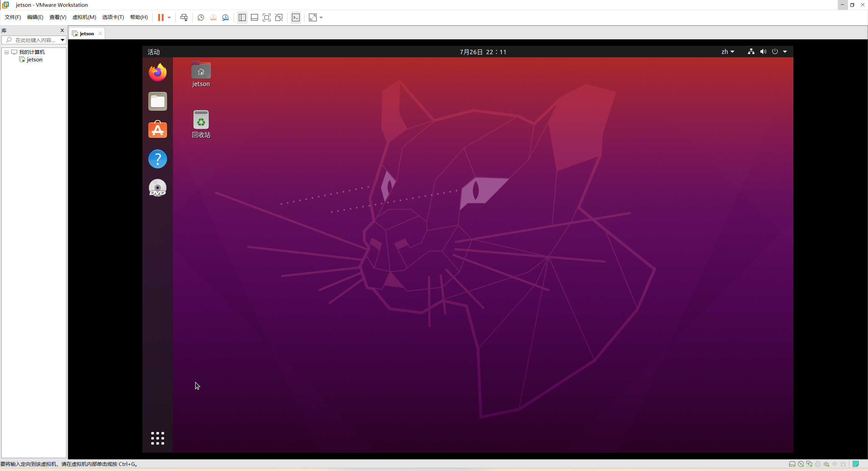
Task: Click the network adapter status bar icon
Action: click(x=809, y=464)
